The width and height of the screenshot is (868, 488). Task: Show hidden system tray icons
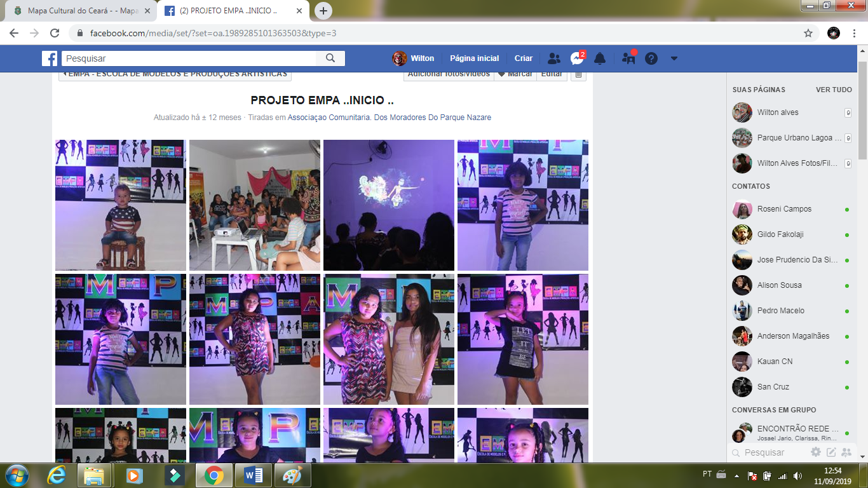tap(736, 475)
